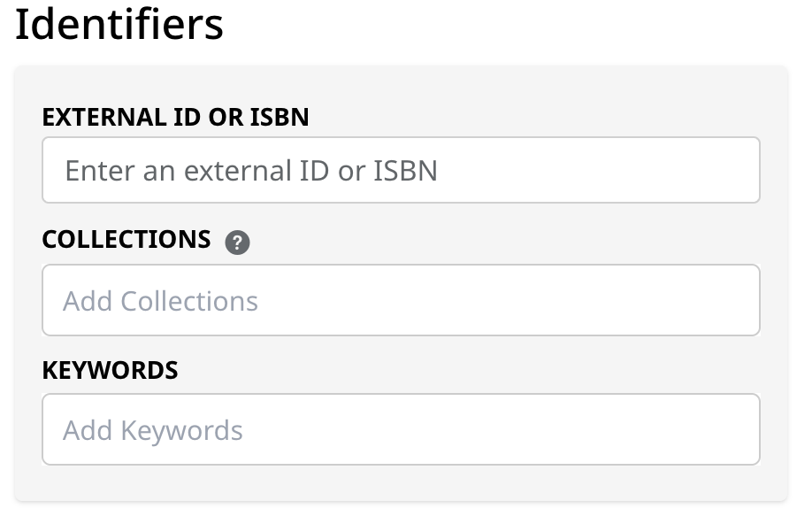Select the Add Collections input box
Screen dimensions: 812x524
pos(401,300)
